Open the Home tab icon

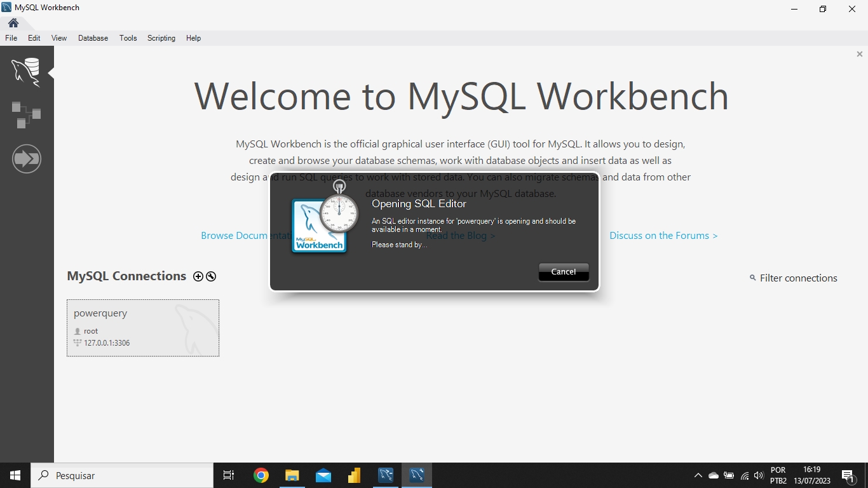click(13, 24)
